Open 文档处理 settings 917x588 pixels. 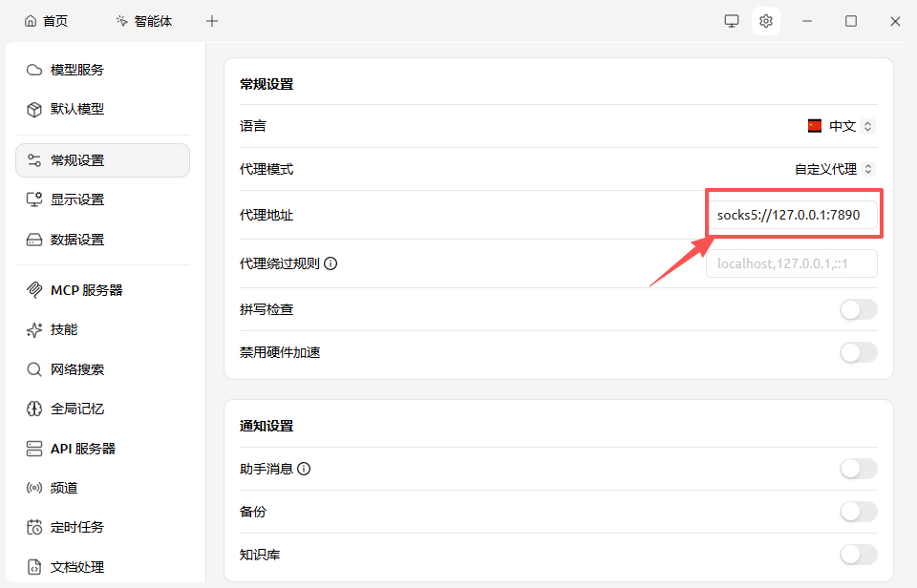103,567
